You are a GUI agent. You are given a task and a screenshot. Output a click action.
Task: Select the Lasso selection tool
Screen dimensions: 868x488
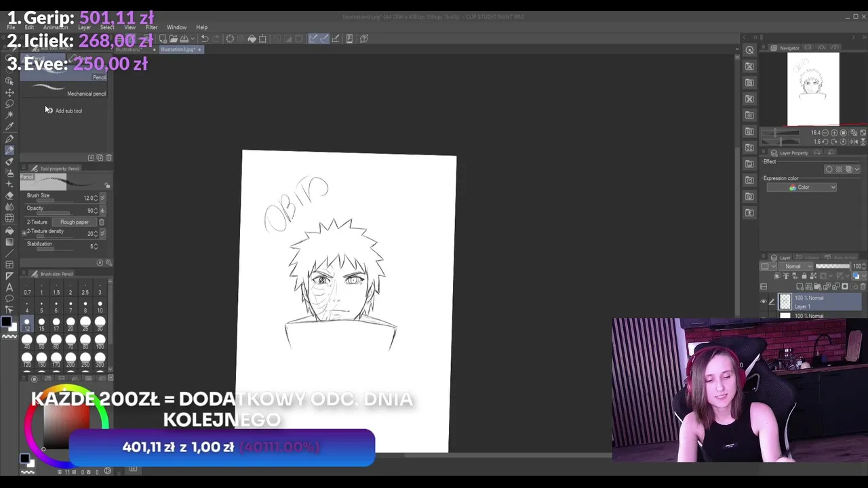(x=9, y=104)
